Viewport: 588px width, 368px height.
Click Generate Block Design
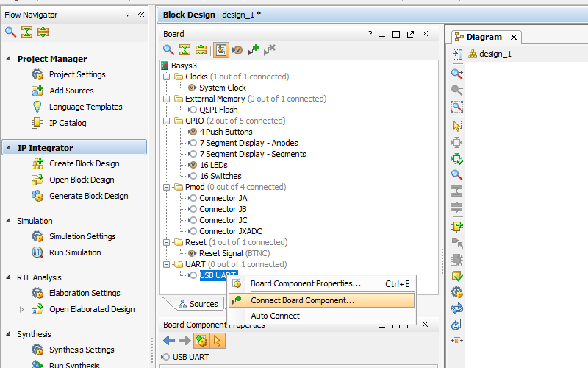coord(89,196)
